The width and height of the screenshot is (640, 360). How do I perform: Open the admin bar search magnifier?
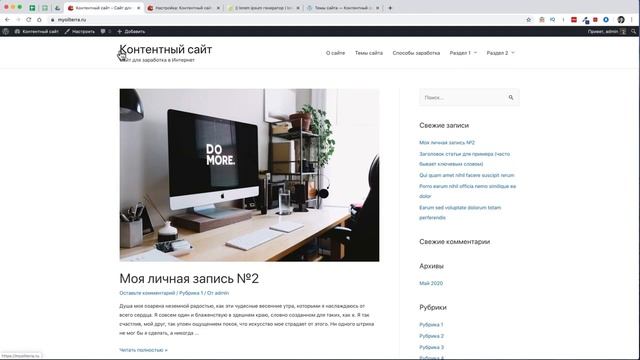(x=633, y=31)
